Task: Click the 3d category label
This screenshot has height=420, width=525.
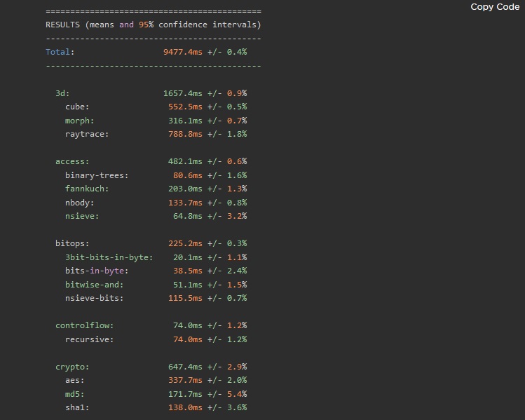Action: 62,93
